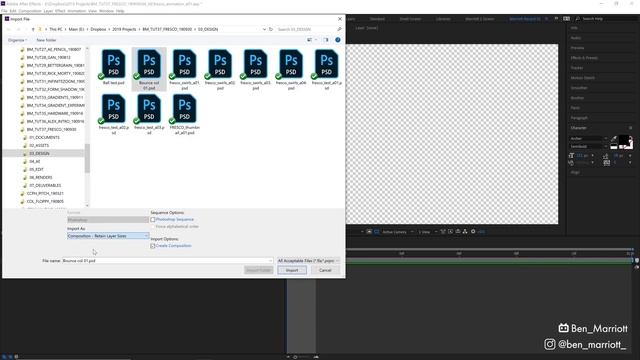640x360 pixels.
Task: Open the Align panel tab
Action: click(575, 172)
